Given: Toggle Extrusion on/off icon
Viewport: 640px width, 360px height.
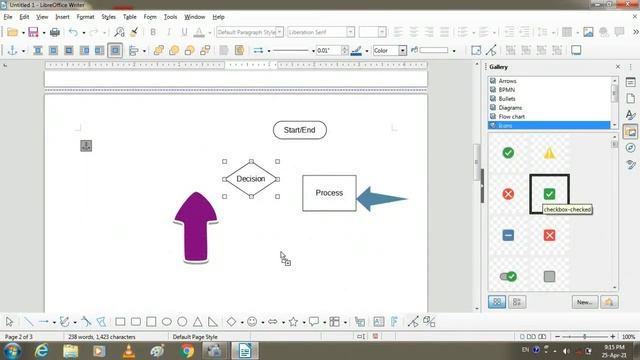Looking at the screenshot, I should [429, 322].
